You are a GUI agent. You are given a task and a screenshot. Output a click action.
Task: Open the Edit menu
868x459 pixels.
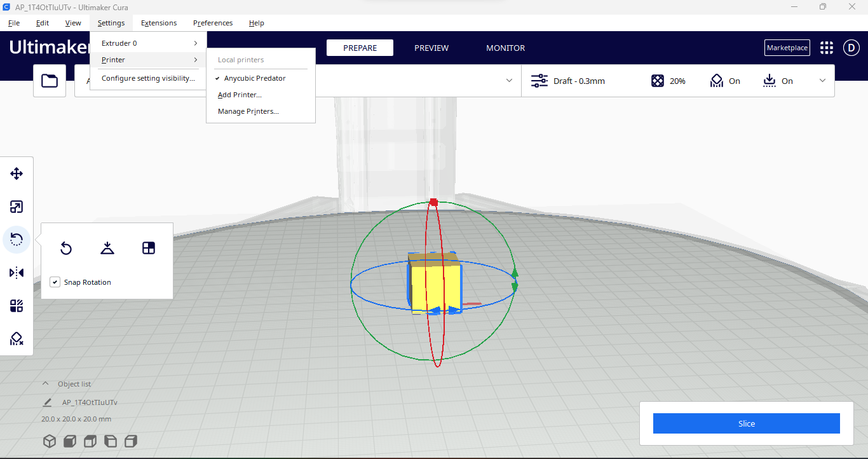(43, 23)
